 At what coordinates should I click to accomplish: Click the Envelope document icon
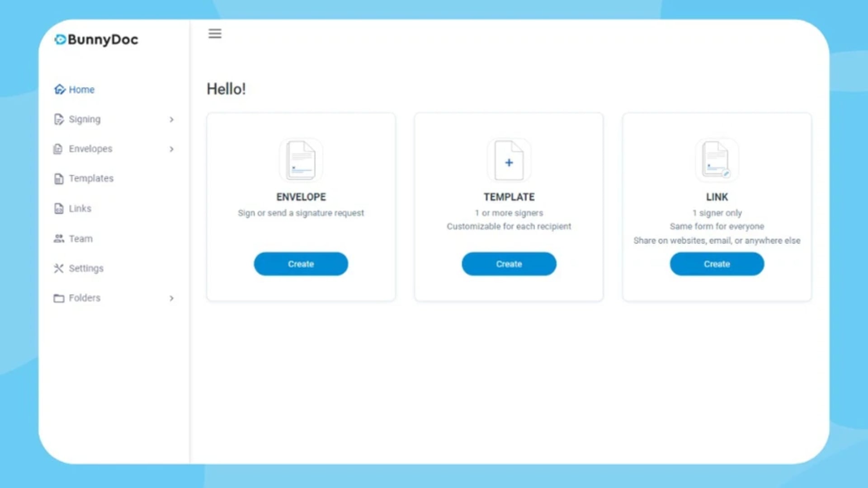point(301,160)
